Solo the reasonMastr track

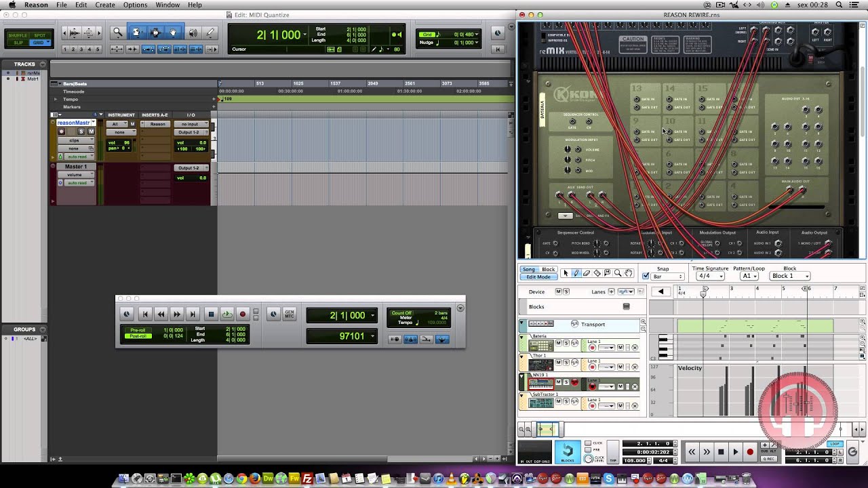pyautogui.click(x=83, y=131)
